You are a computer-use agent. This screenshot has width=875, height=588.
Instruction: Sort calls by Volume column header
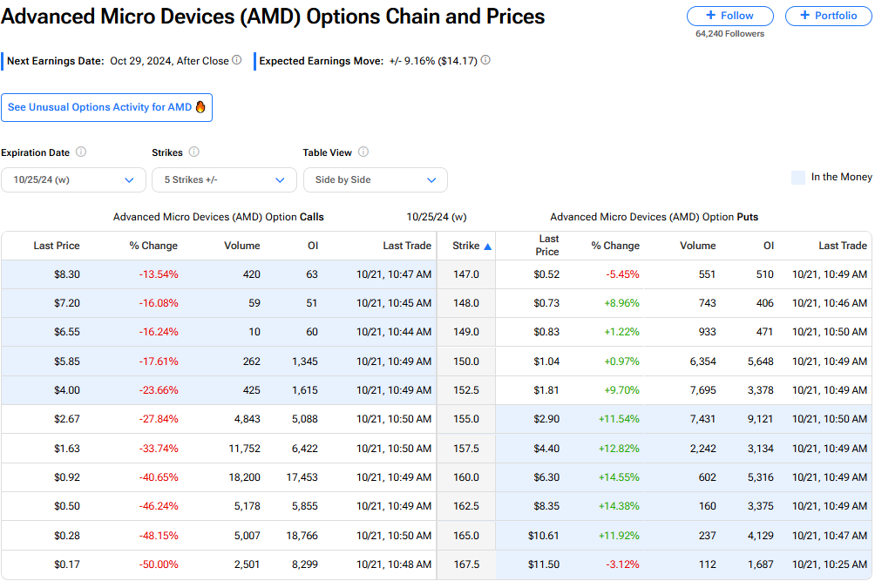(x=241, y=246)
